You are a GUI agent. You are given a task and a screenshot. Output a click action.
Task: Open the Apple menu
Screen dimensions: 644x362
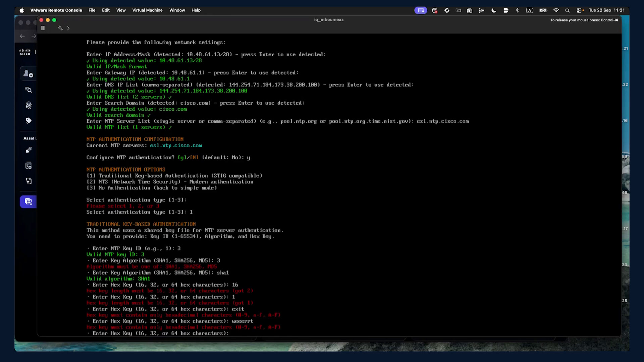click(x=22, y=10)
